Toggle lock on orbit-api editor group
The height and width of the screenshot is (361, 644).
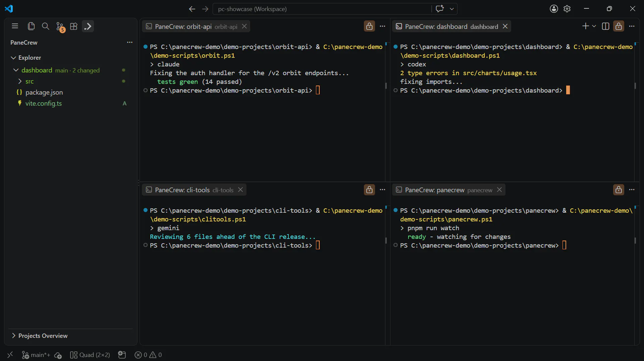coord(369,26)
